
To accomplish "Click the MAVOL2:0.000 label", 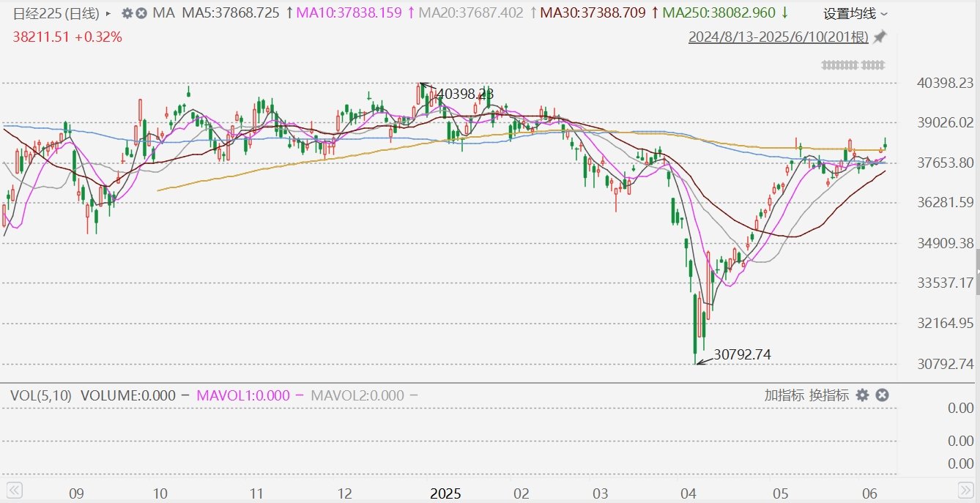I will point(357,395).
